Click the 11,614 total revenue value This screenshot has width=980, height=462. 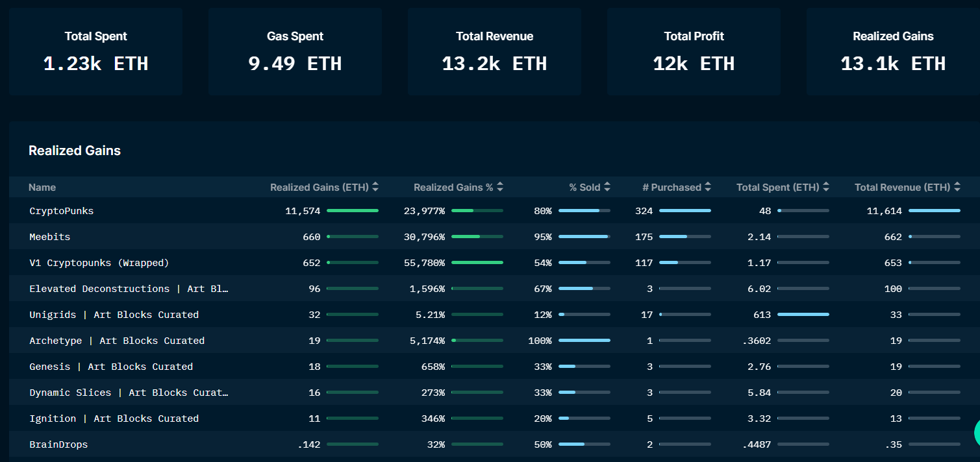[x=885, y=211]
